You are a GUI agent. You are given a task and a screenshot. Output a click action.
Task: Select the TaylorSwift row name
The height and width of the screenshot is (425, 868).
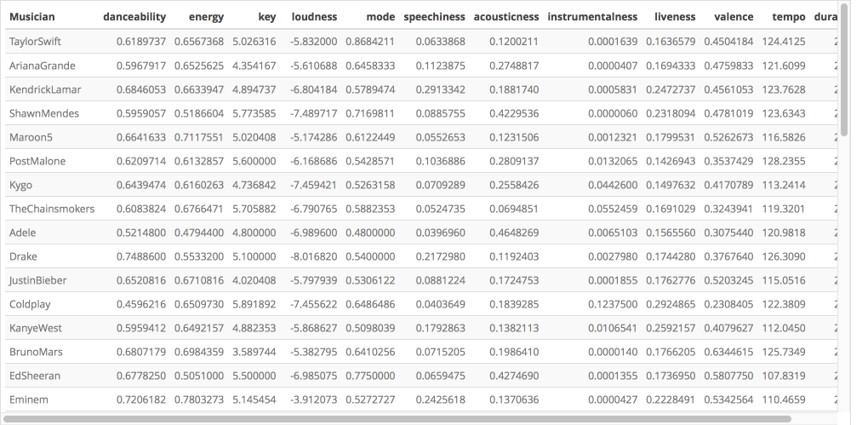[x=36, y=42]
